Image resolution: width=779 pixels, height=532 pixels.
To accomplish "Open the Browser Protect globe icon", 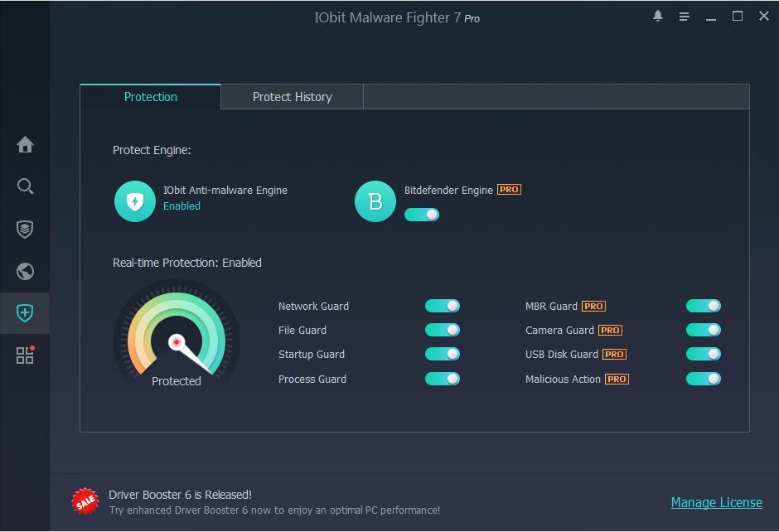I will [25, 271].
